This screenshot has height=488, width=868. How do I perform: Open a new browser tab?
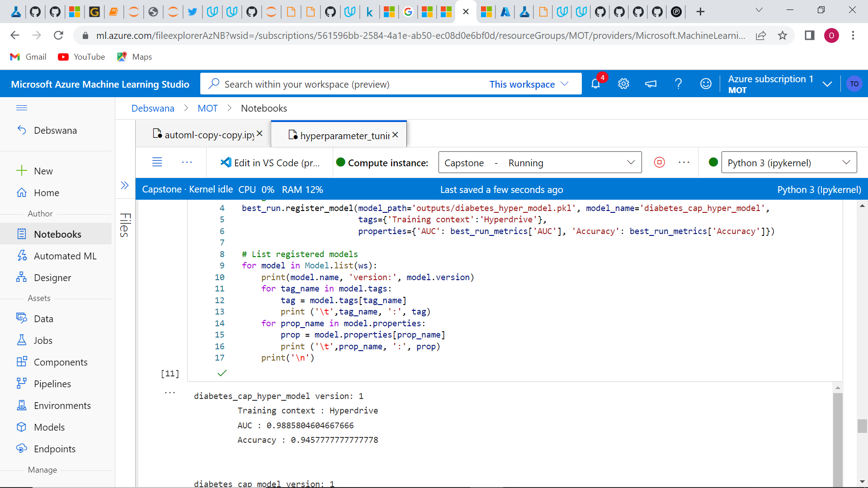(700, 12)
